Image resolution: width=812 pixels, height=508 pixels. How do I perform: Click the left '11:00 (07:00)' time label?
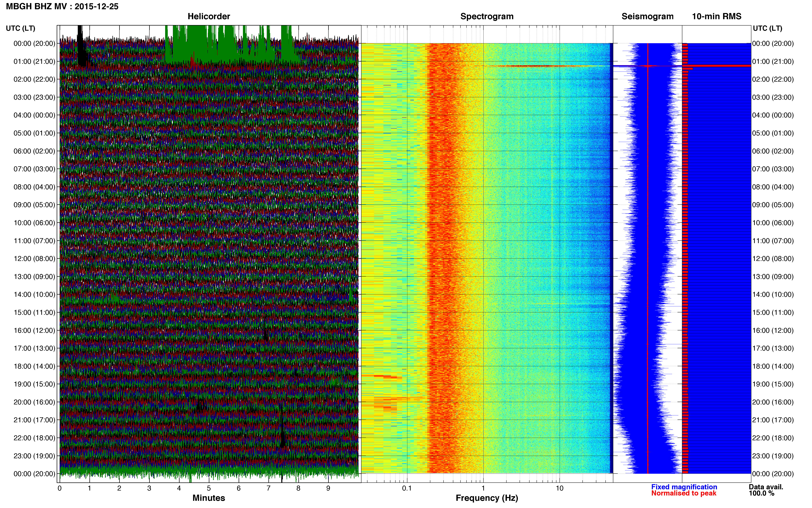(34, 241)
